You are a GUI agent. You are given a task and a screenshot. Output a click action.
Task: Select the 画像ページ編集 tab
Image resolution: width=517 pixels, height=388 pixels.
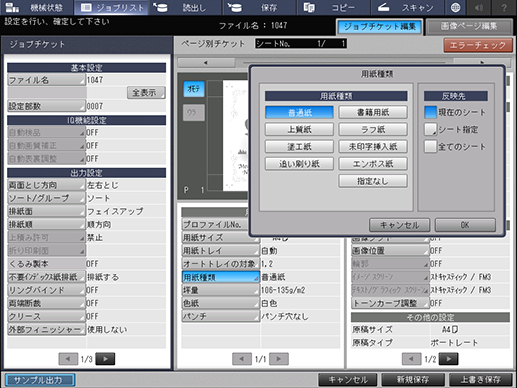coord(469,27)
